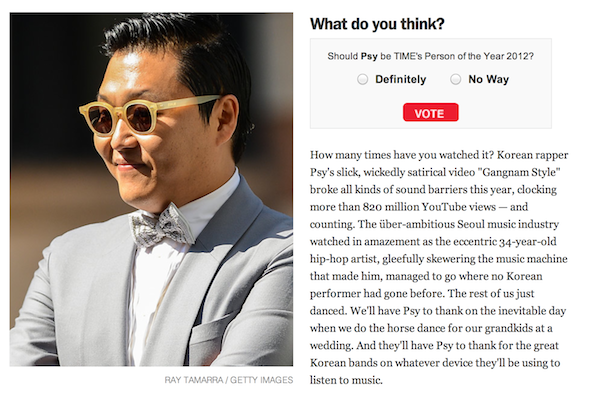Click the 'No Way' label text

489,79
